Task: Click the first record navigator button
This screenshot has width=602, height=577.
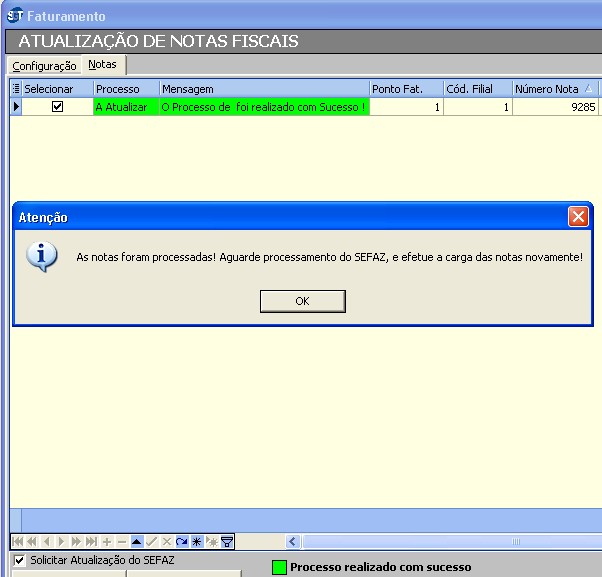Action: tap(16, 541)
